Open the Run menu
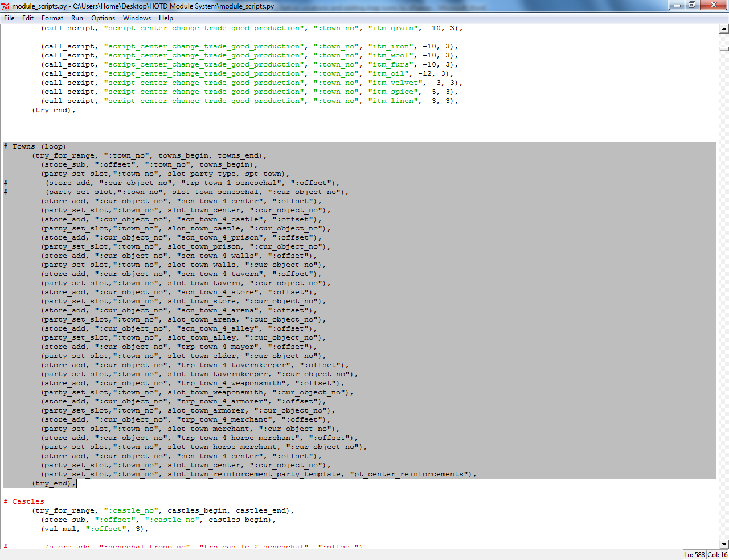The image size is (729, 560). [x=77, y=18]
